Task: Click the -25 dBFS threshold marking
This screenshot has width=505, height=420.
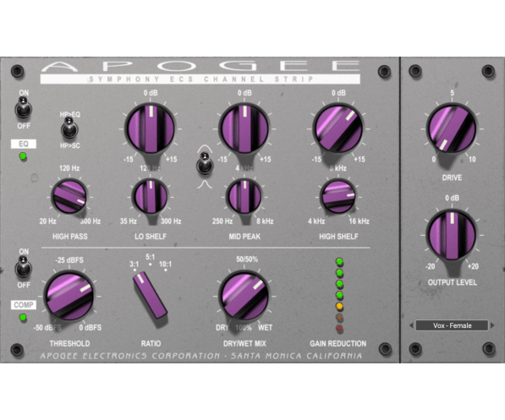Action: pyautogui.click(x=69, y=260)
